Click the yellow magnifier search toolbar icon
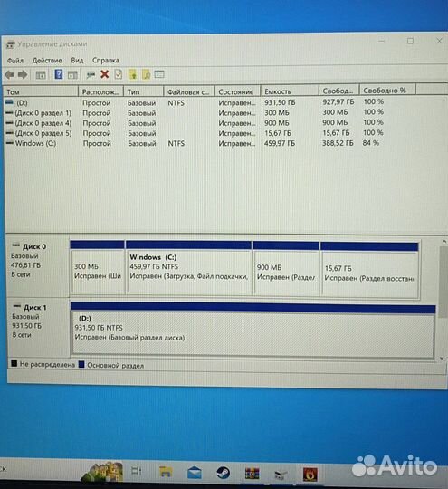Screen dimensions: 448x489 tap(147, 74)
